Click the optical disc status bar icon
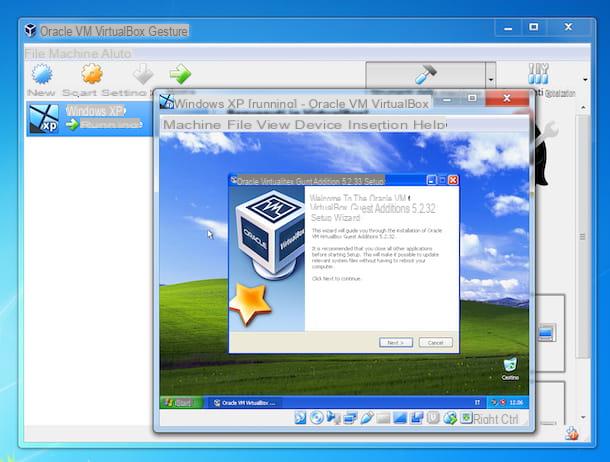This screenshot has height=462, width=610. coord(317,418)
